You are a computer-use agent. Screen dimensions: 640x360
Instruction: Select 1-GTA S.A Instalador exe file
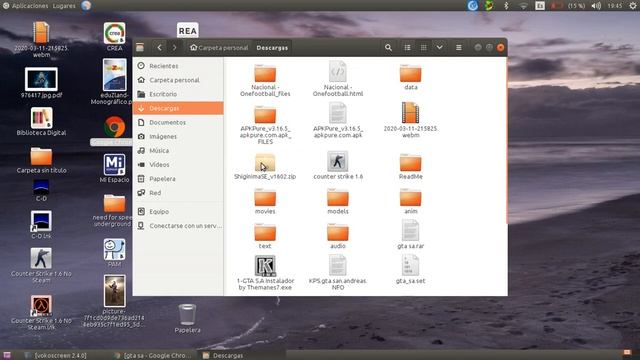(x=265, y=272)
